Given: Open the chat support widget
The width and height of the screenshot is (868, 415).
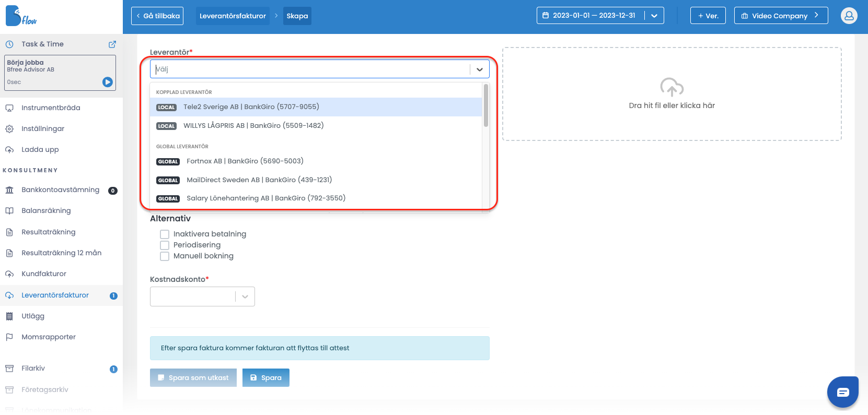Looking at the screenshot, I should (843, 392).
